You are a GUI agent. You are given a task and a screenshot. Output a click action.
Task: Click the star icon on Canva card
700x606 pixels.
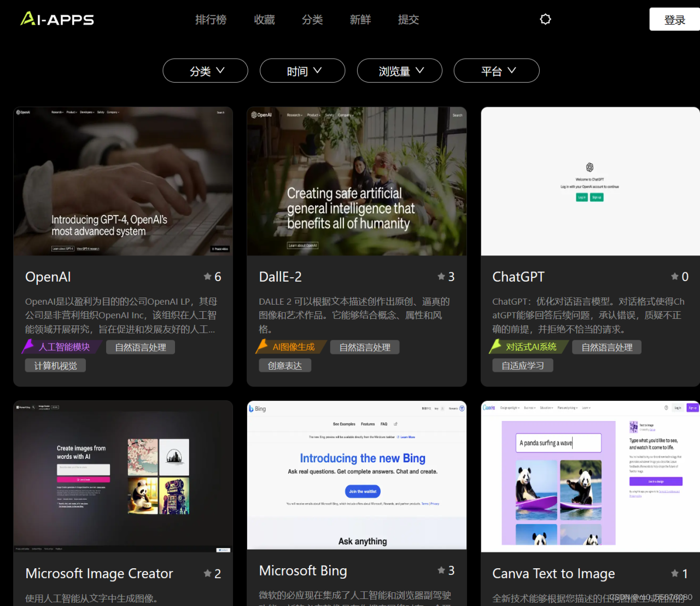click(x=675, y=573)
